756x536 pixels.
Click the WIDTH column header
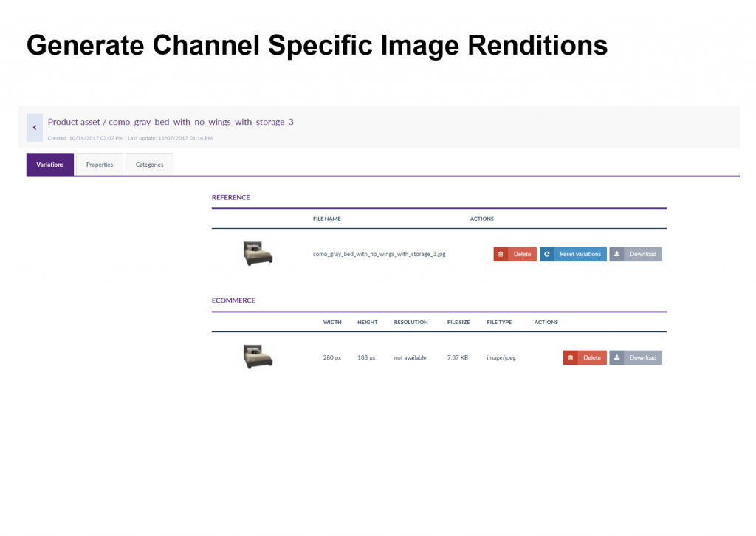(x=332, y=322)
